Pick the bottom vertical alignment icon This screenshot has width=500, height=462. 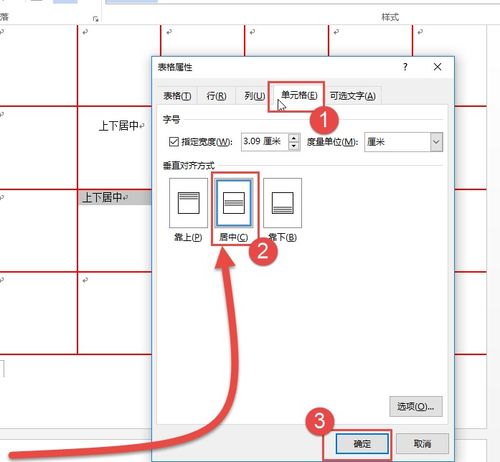pos(283,203)
